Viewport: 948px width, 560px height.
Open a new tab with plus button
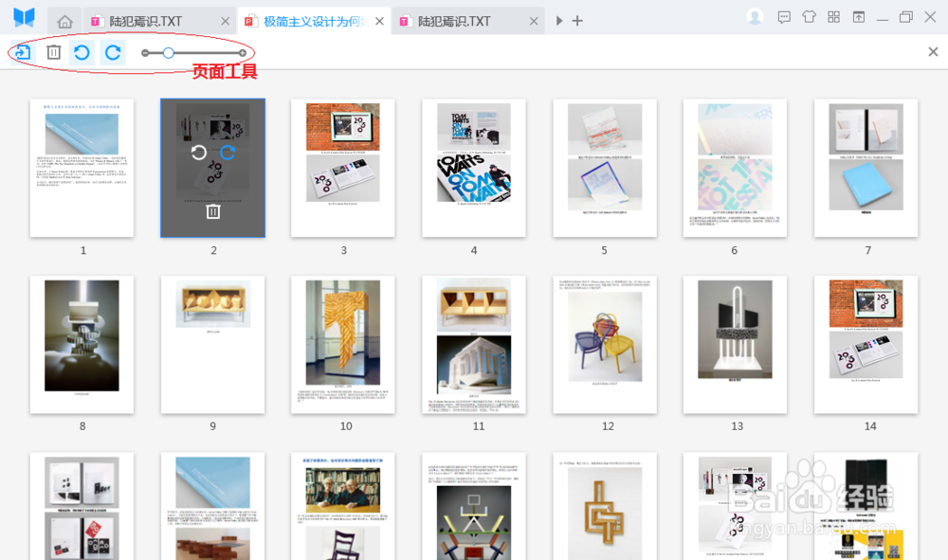click(x=577, y=21)
